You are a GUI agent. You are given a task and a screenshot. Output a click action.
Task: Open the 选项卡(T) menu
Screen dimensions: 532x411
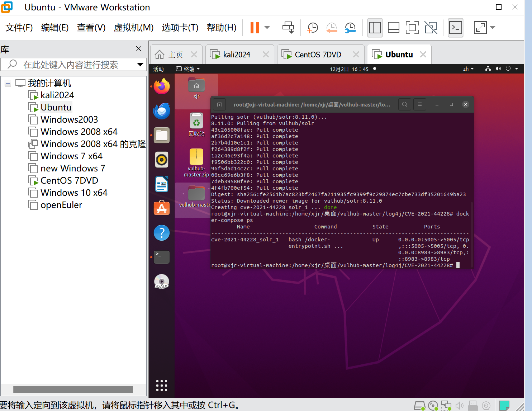click(x=180, y=28)
